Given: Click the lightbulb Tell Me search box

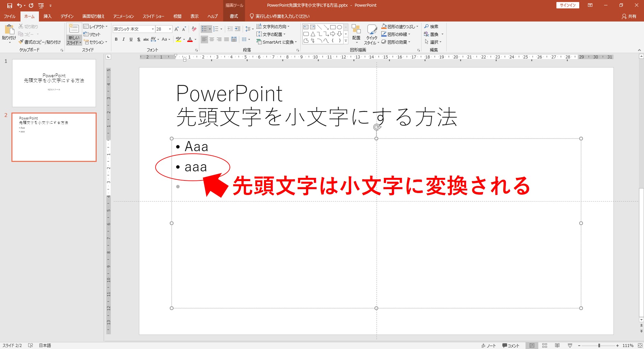Looking at the screenshot, I should [279, 16].
